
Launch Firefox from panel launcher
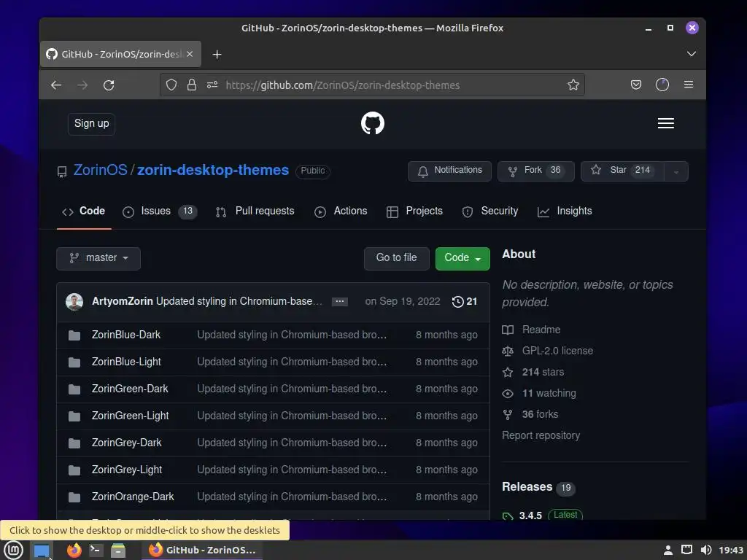[x=74, y=550]
